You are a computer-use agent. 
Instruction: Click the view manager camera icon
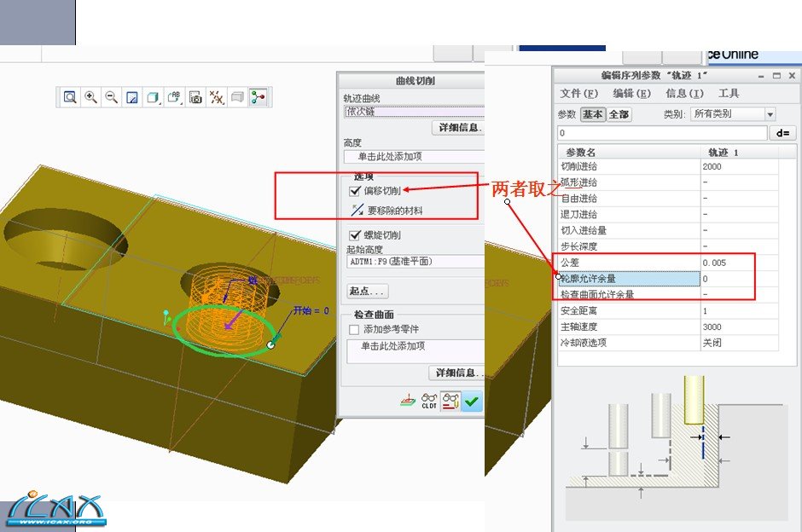[x=195, y=97]
